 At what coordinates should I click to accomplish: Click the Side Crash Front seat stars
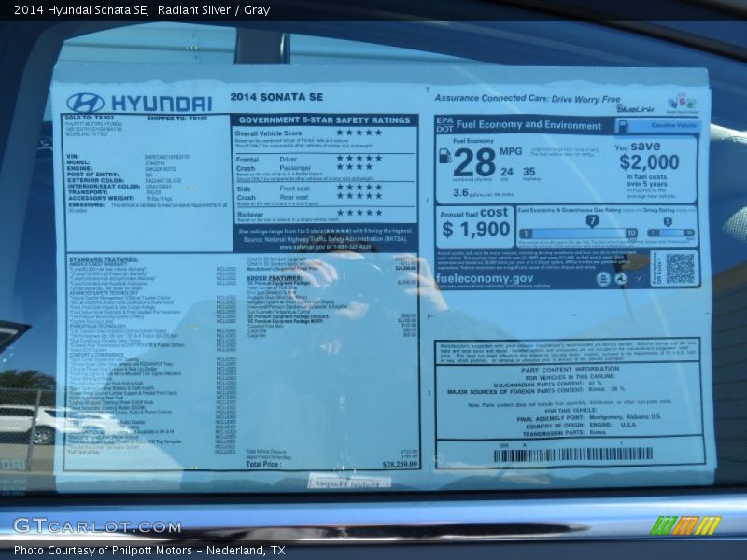coord(359,188)
